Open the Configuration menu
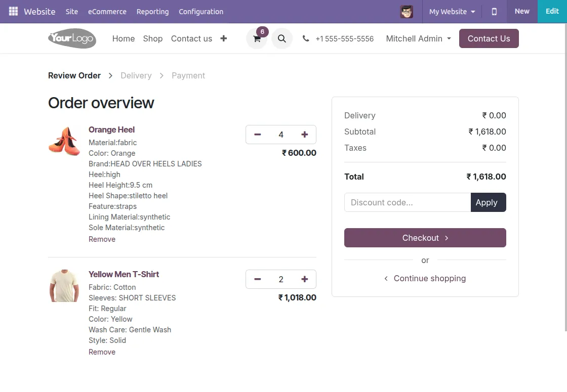567x392 pixels. pos(200,11)
